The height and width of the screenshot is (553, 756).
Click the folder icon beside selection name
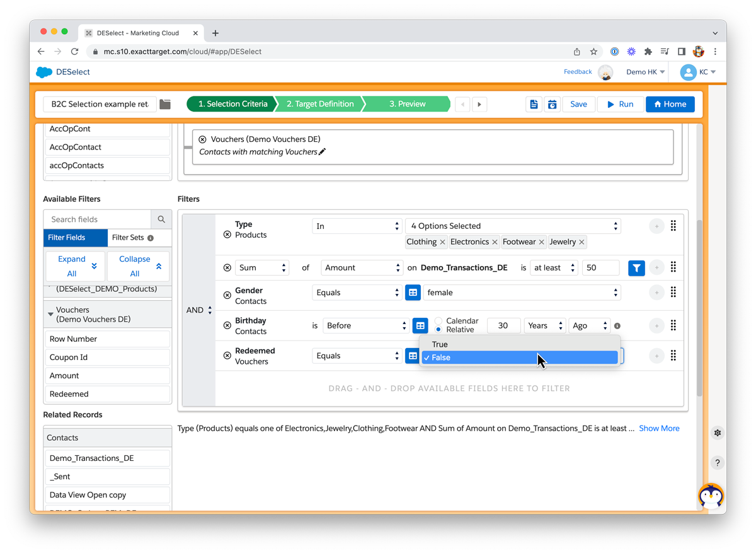(165, 104)
